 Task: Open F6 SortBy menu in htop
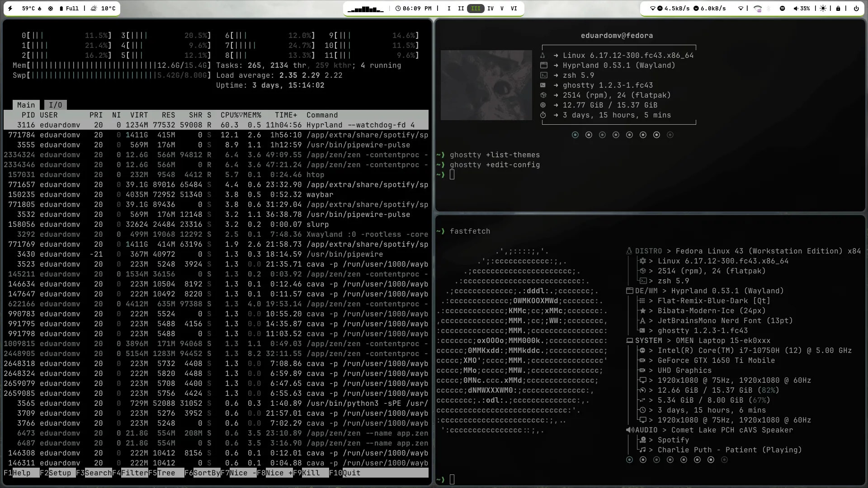click(207, 473)
